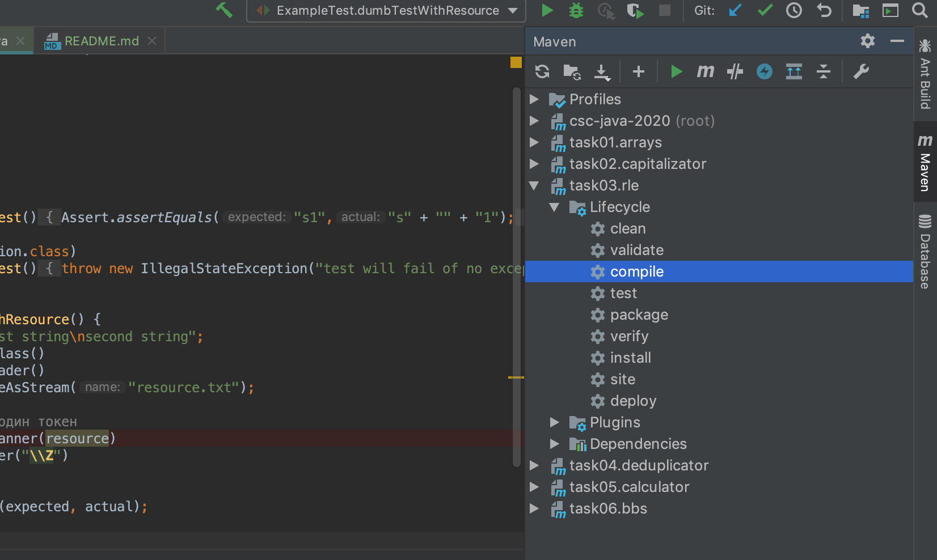Expand the csc-java-2020 root module

point(534,121)
